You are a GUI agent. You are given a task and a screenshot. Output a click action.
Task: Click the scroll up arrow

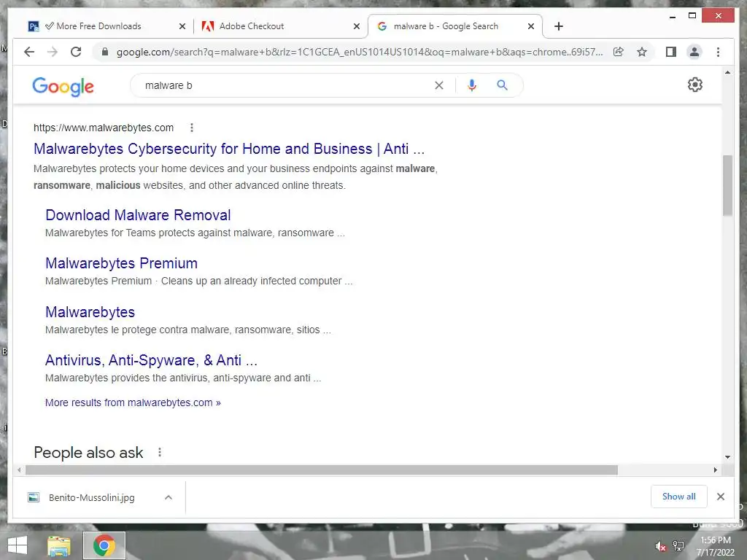[727, 73]
